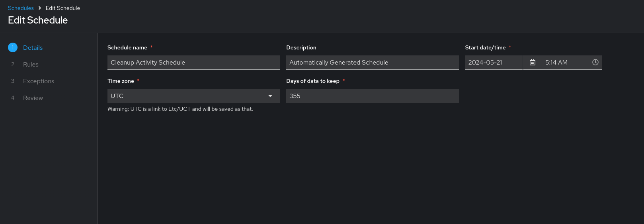Screen dimensions: 644x224
Task: Open the calendar date picker icon
Action: [x=532, y=63]
